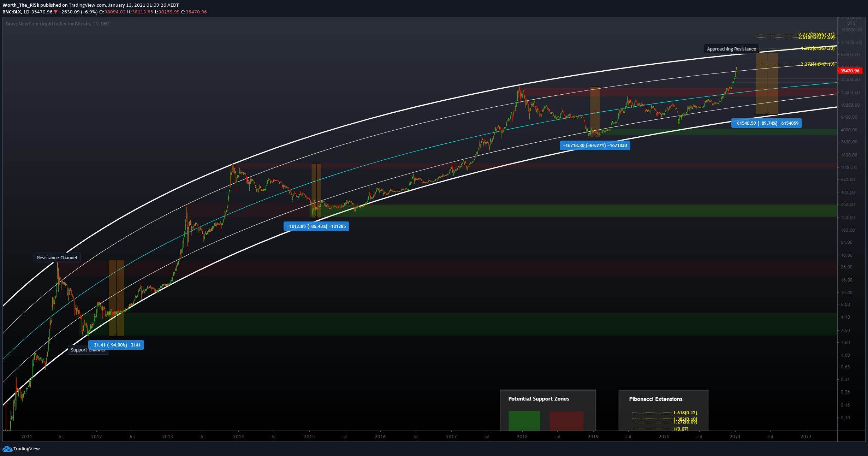Click the O:38094.02 open value in header
This screenshot has height=456, width=868.
(112, 12)
